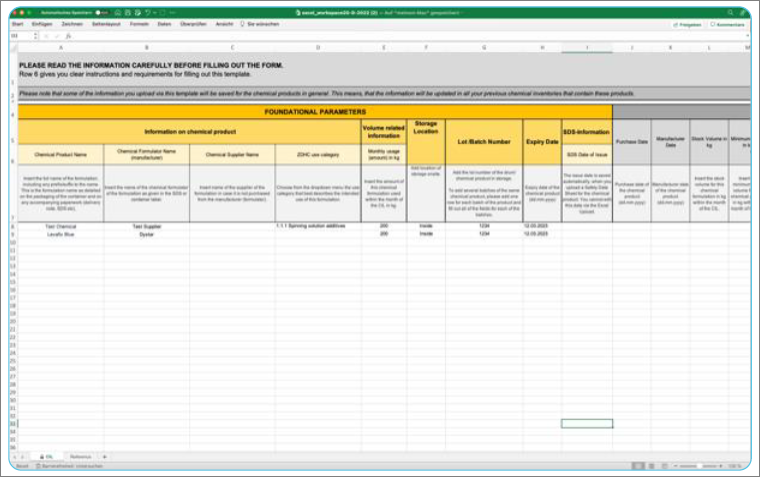Select the Expiry Date cell in Levafix Blue row
Image resolution: width=760 pixels, height=477 pixels.
point(542,234)
